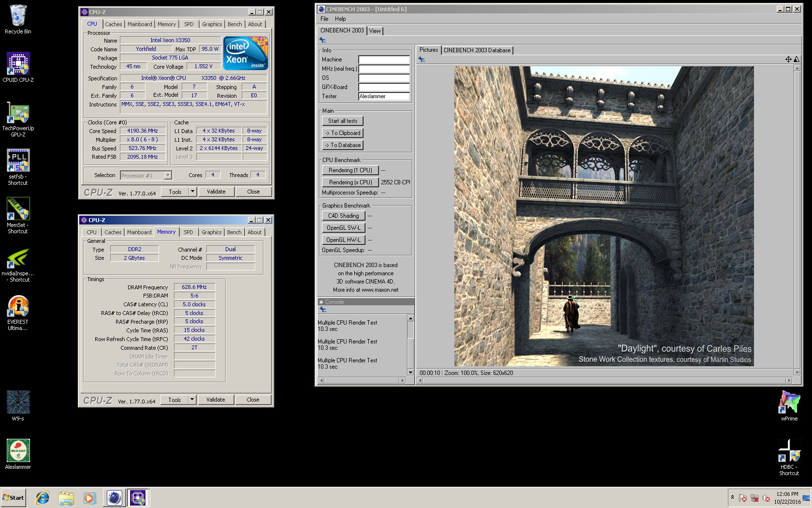
Task: Click the Pictures panel arrow icon
Action: pyautogui.click(x=421, y=60)
